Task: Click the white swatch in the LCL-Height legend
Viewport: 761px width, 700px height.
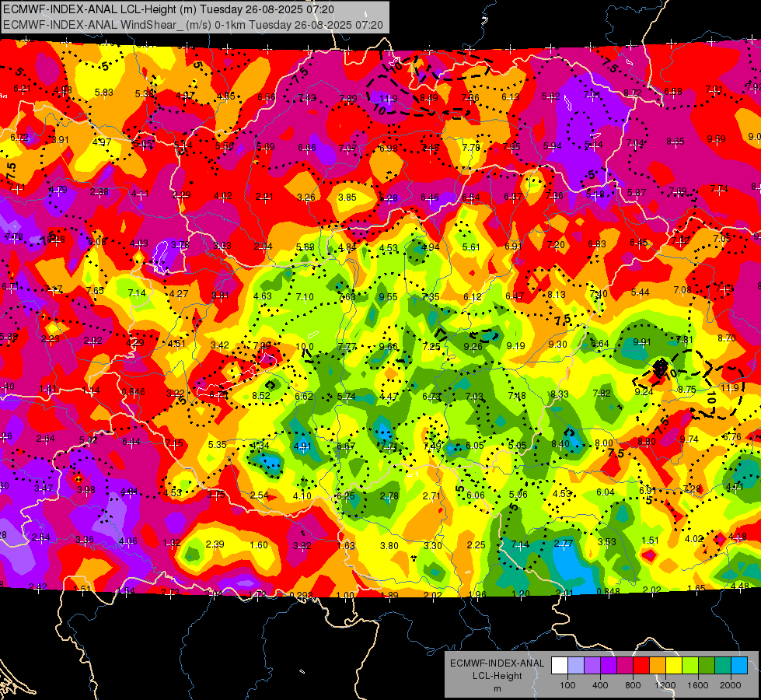Action: (x=560, y=666)
